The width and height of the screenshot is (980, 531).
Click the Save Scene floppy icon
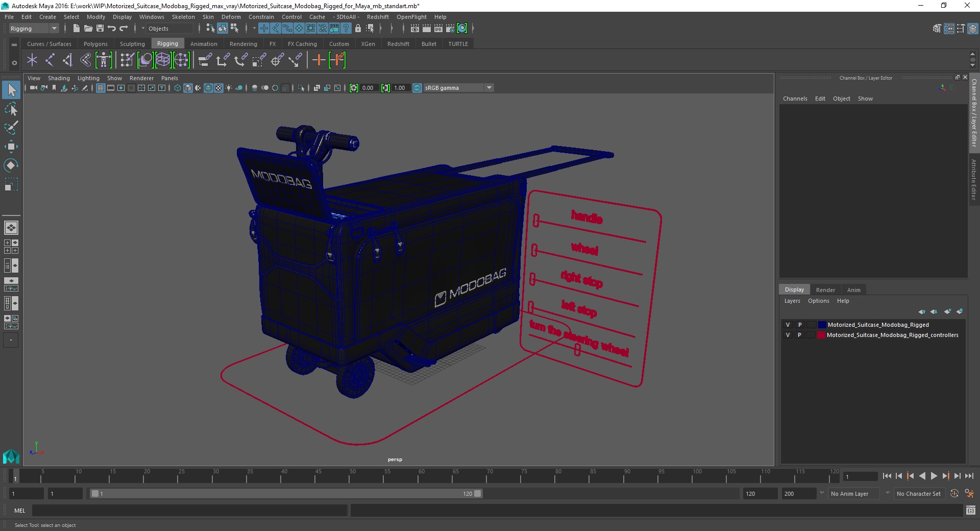point(100,29)
